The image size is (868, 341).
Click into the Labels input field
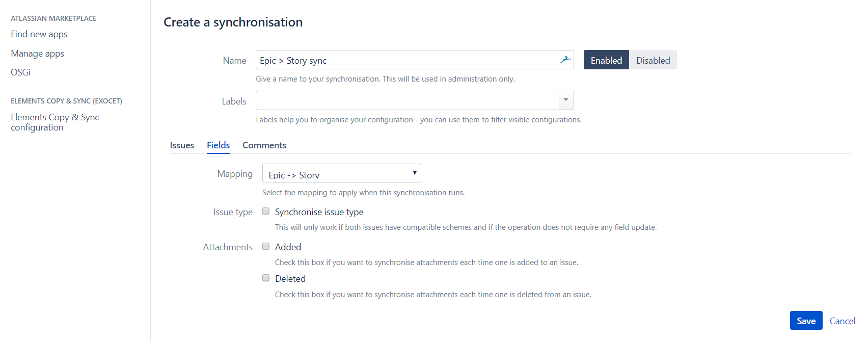click(406, 100)
